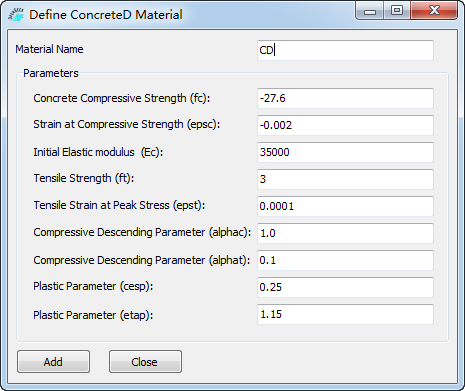Click the 'Compressive Descending Parameter (alphac):' label
The width and height of the screenshot is (465, 391).
coord(142,232)
